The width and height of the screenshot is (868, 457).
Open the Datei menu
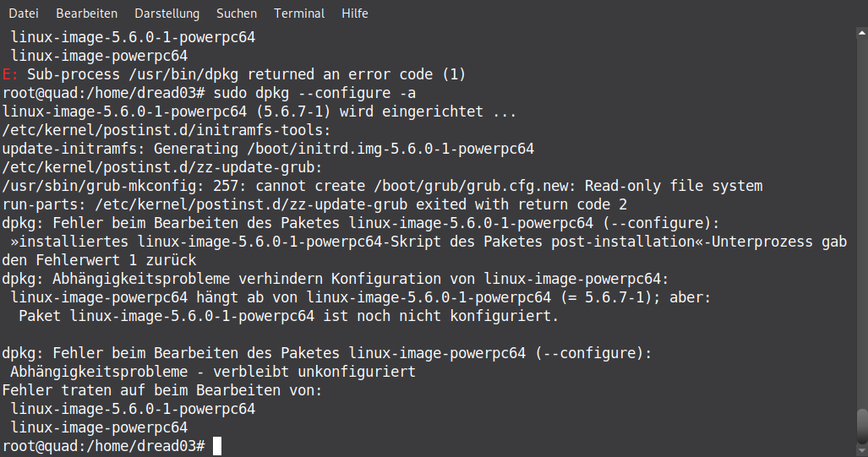click(24, 14)
